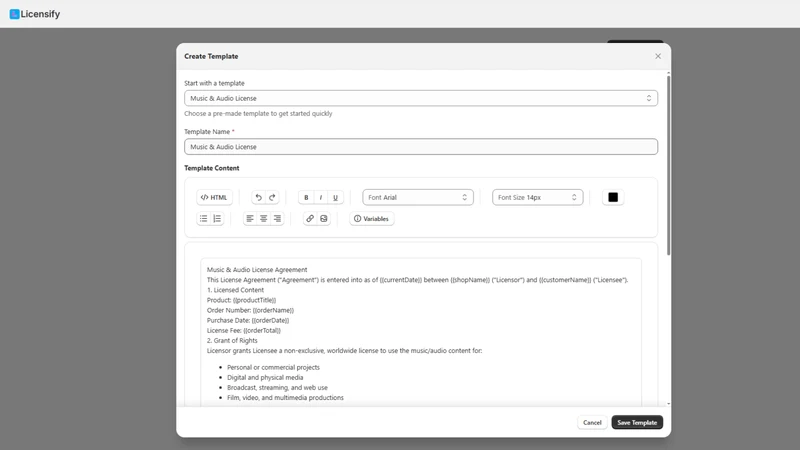Click the 'Music & Audio License Agreement' heading

(x=257, y=269)
